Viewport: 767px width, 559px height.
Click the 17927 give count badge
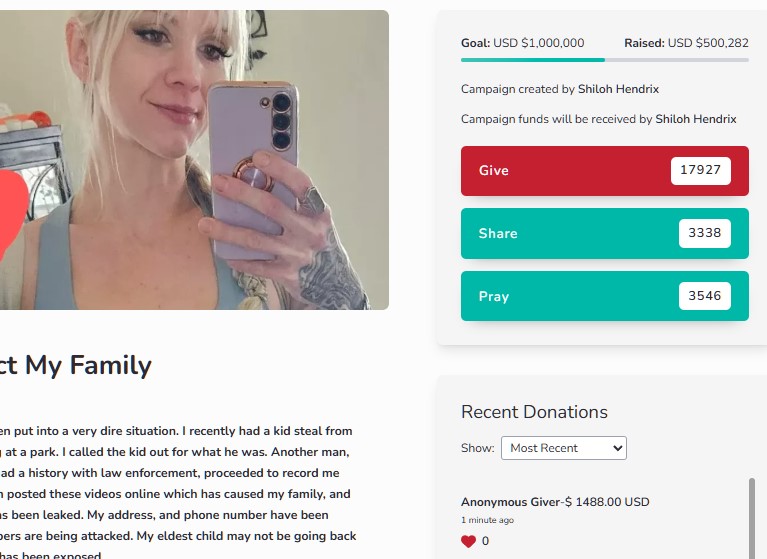(x=700, y=170)
